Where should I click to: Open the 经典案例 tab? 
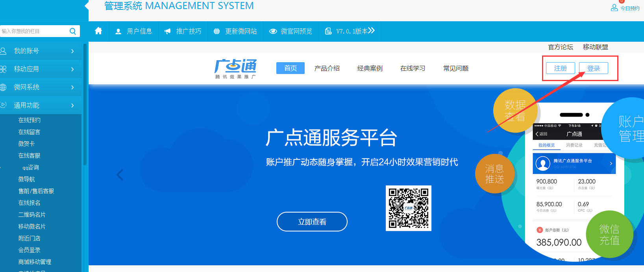[x=370, y=68]
